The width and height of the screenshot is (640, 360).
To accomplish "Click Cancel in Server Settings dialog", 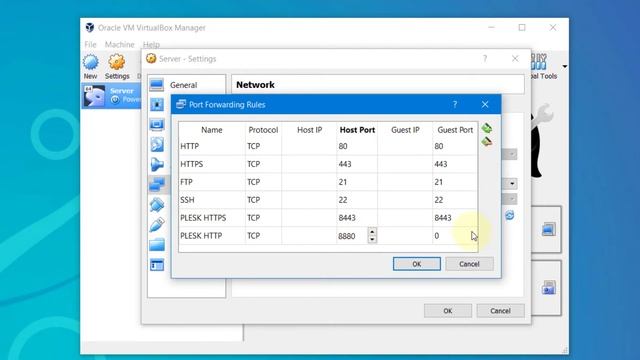I will (x=500, y=311).
